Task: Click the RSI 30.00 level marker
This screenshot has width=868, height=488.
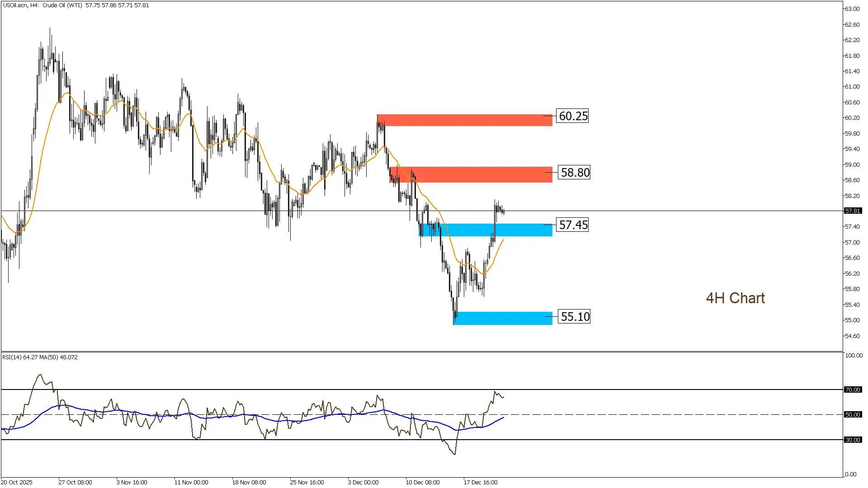Action: [853, 440]
